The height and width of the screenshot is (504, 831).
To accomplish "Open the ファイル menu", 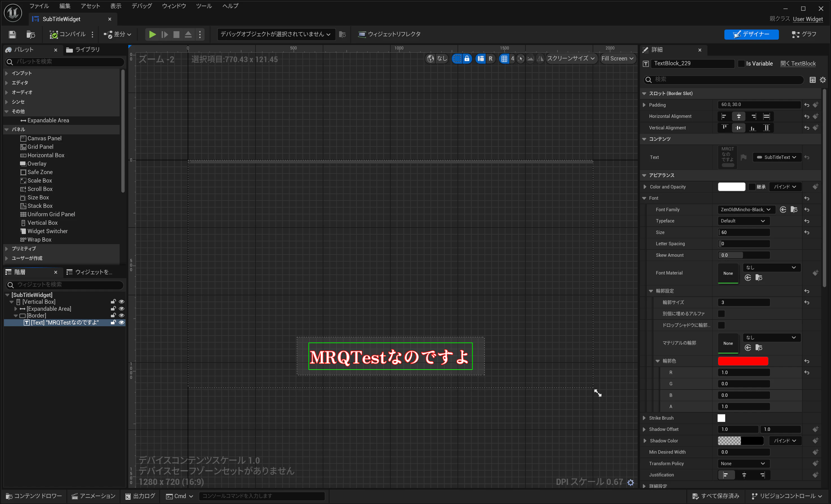I will coord(39,6).
